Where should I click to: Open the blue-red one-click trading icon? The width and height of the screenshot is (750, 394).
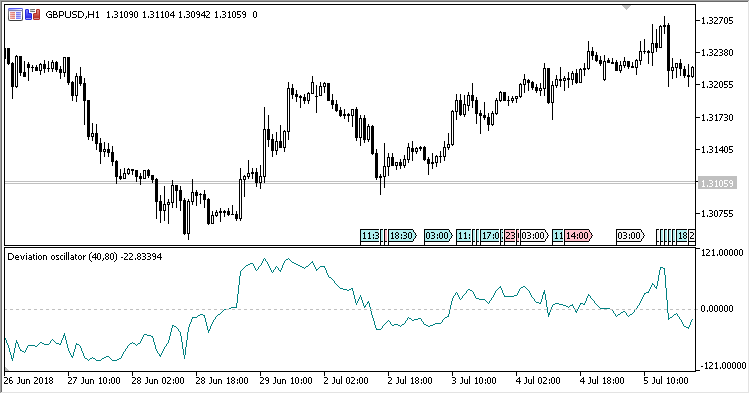pyautogui.click(x=33, y=15)
